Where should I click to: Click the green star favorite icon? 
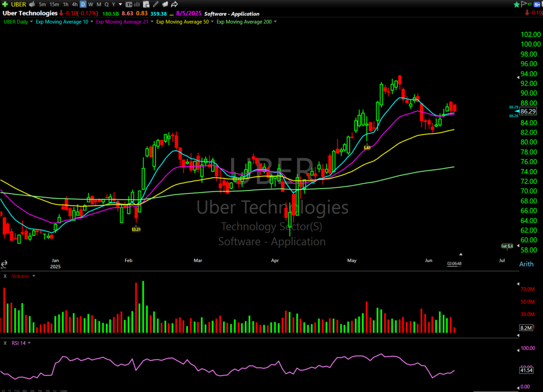tap(517, 4)
